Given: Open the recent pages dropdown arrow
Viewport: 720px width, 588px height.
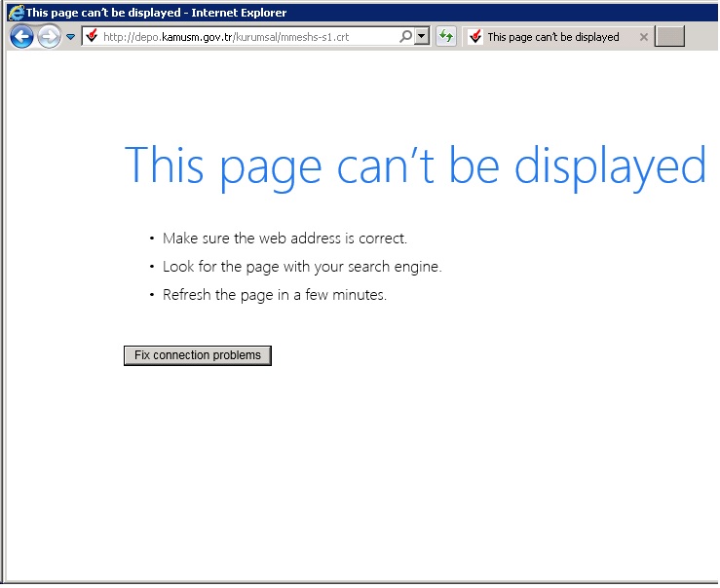Looking at the screenshot, I should pyautogui.click(x=70, y=37).
